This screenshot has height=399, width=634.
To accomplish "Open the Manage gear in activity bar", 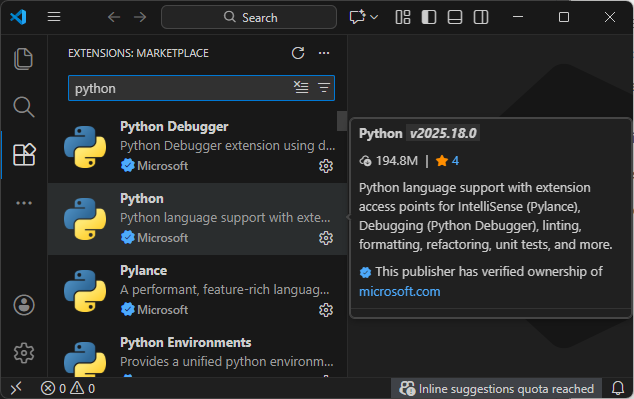I will [24, 353].
